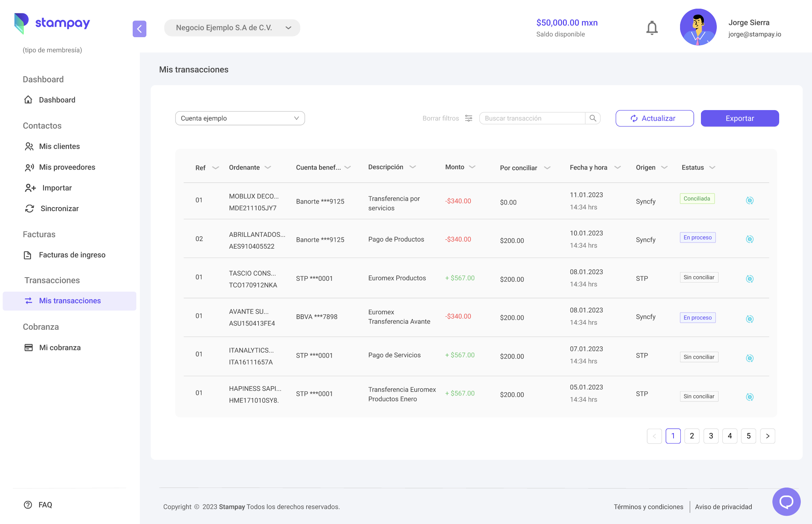Navigate to Mi cobranza section
Image resolution: width=812 pixels, height=524 pixels.
(x=59, y=348)
